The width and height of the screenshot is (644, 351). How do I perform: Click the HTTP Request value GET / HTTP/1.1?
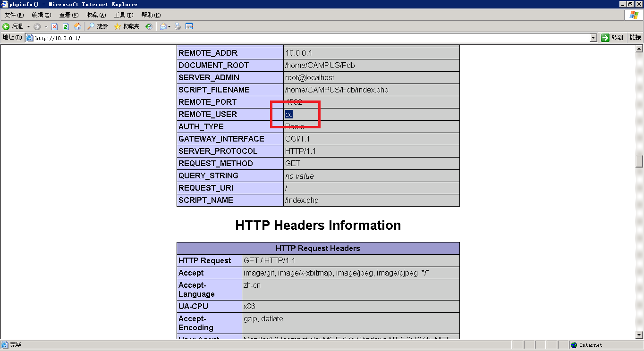[269, 260]
